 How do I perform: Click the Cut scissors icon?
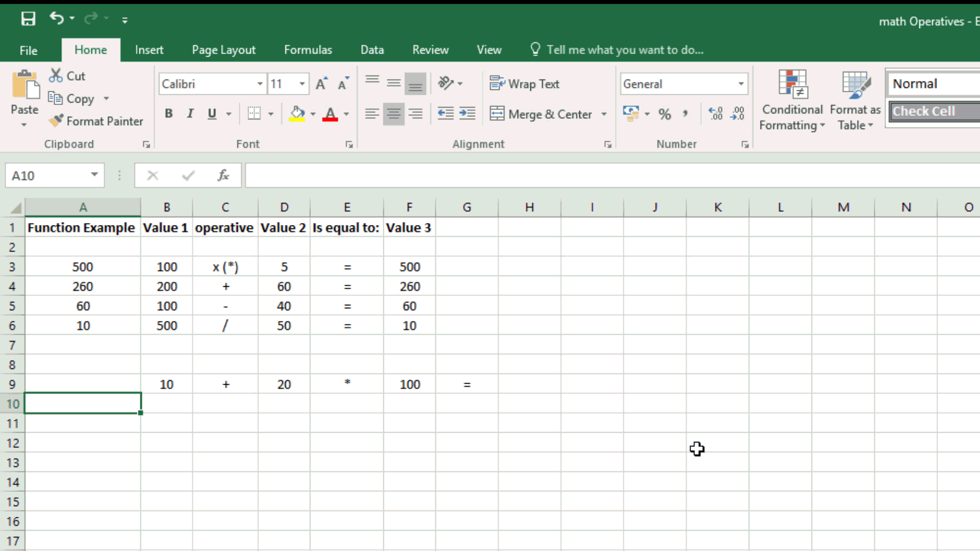[x=56, y=76]
